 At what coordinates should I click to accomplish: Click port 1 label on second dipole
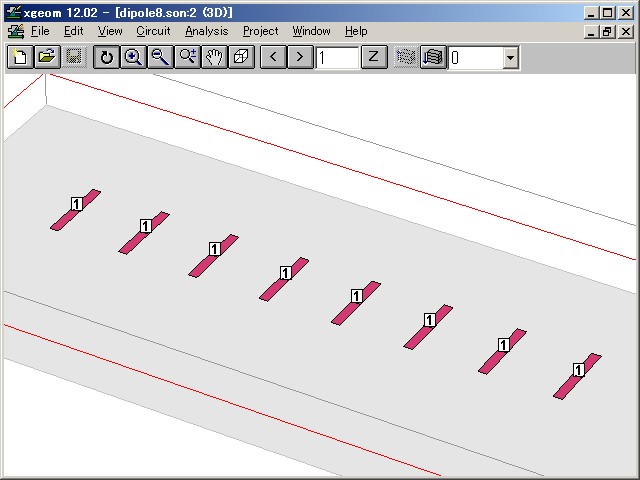[x=146, y=226]
